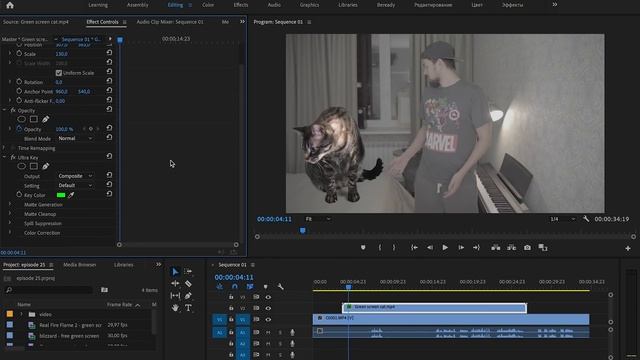Click Lift button in Program Monitor

coord(496,247)
